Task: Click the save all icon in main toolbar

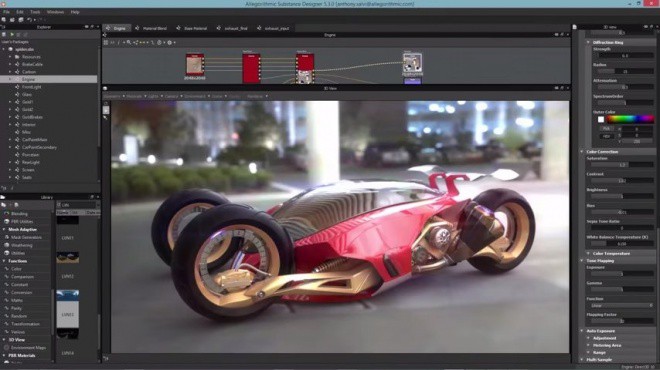Action: pos(21,20)
